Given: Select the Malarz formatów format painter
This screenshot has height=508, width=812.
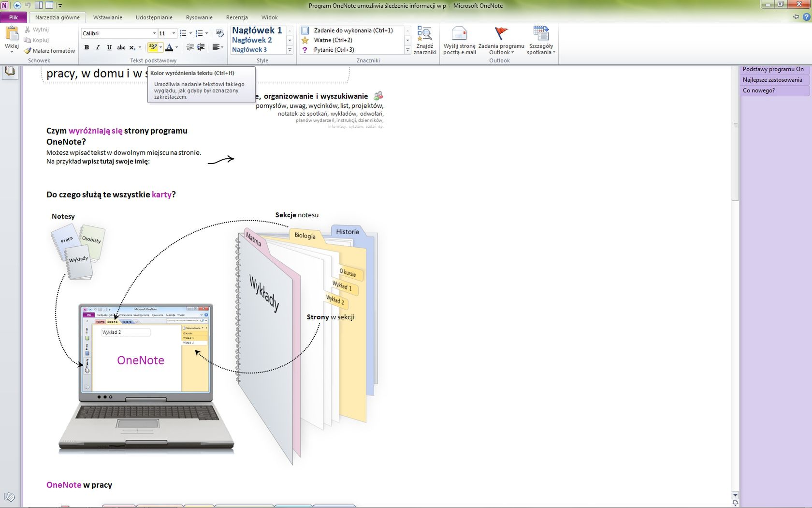Looking at the screenshot, I should [x=49, y=51].
